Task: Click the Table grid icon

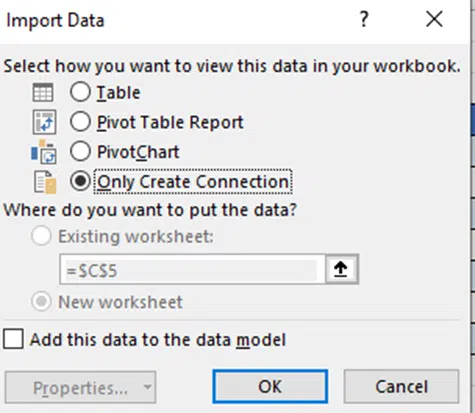Action: [43, 92]
